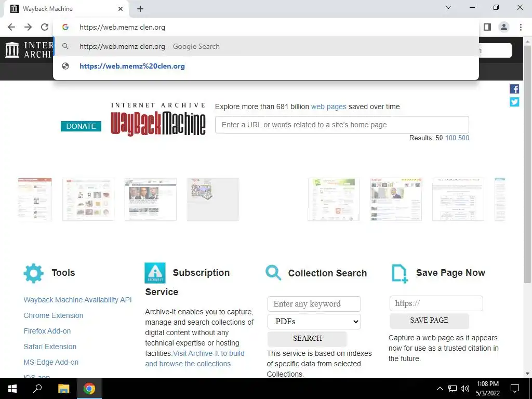
Task: Open the Windows Start menu
Action: (12, 389)
